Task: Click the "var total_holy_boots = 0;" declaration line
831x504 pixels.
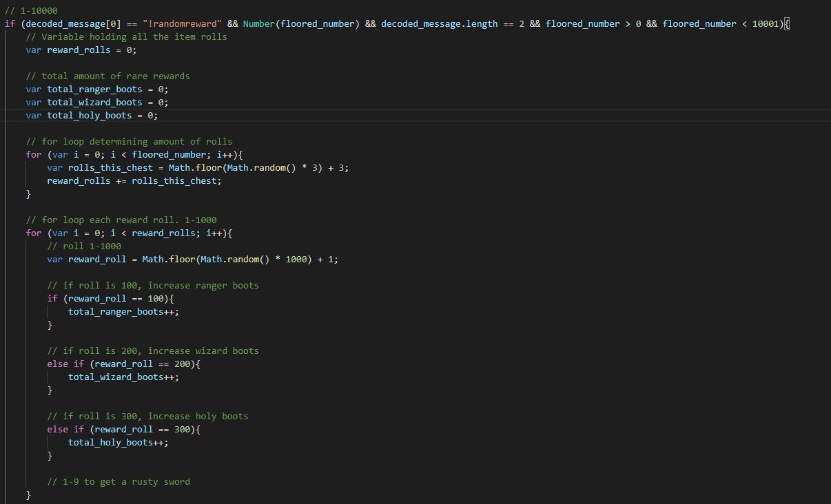Action: click(92, 116)
